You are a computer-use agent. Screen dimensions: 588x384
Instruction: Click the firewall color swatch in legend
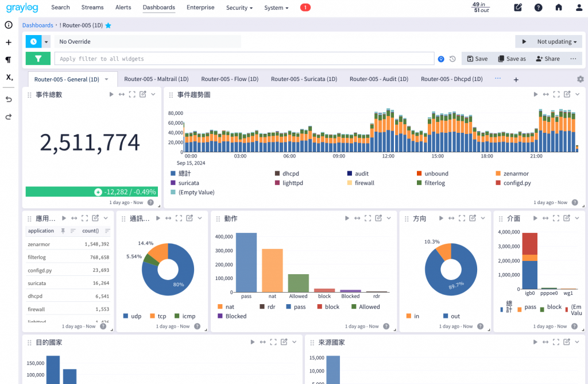point(350,183)
